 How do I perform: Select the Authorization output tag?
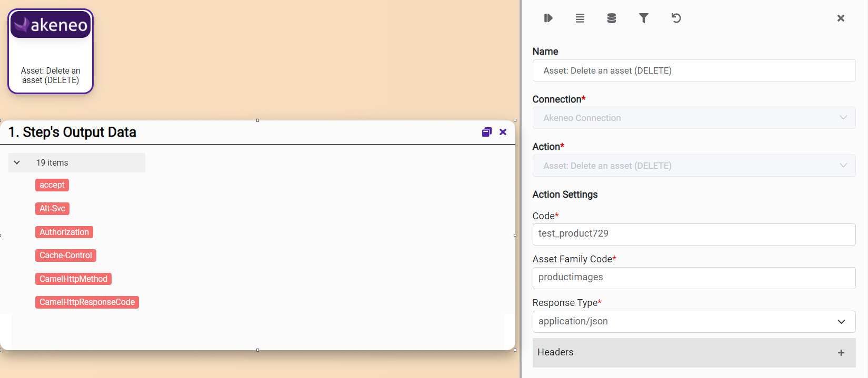coord(64,232)
